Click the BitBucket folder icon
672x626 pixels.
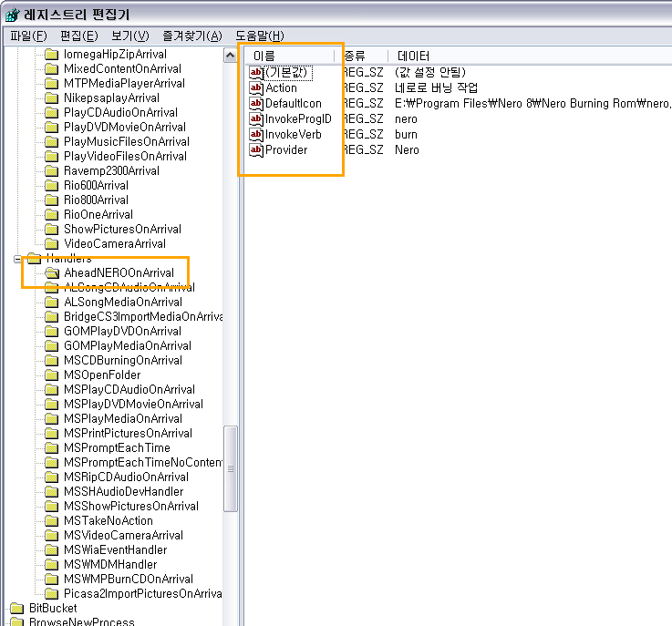(16, 608)
